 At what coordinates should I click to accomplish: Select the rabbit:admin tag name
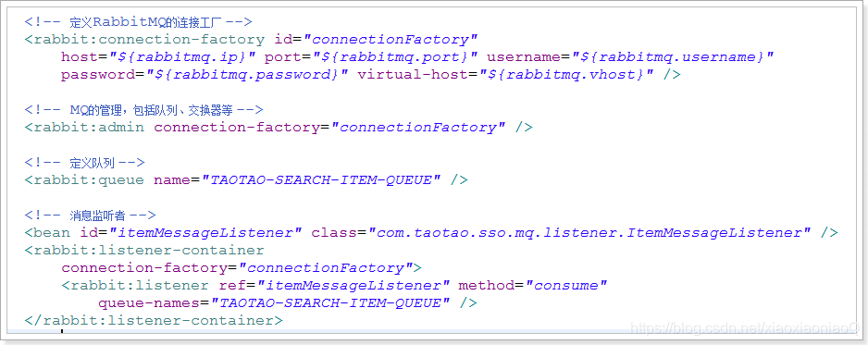(x=89, y=128)
